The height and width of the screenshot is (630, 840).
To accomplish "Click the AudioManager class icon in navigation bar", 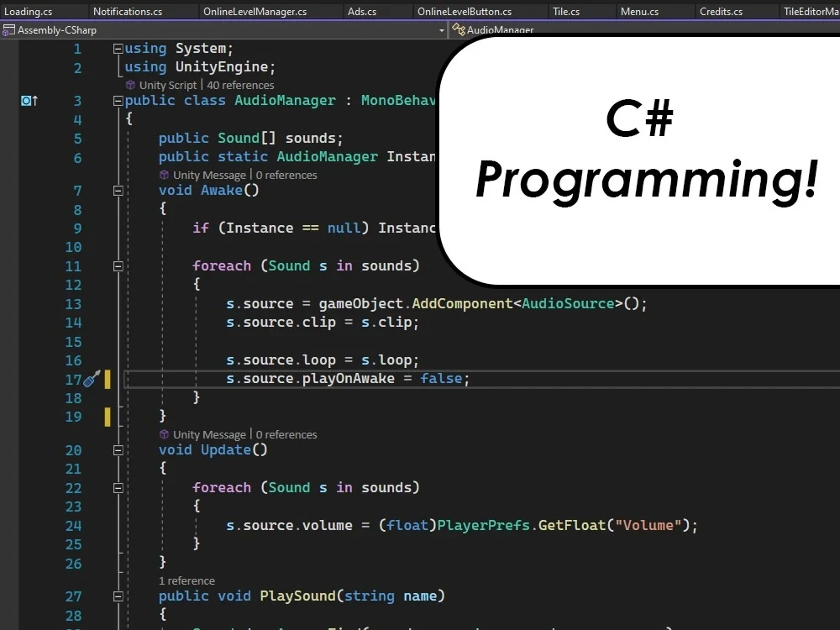I will pyautogui.click(x=459, y=30).
